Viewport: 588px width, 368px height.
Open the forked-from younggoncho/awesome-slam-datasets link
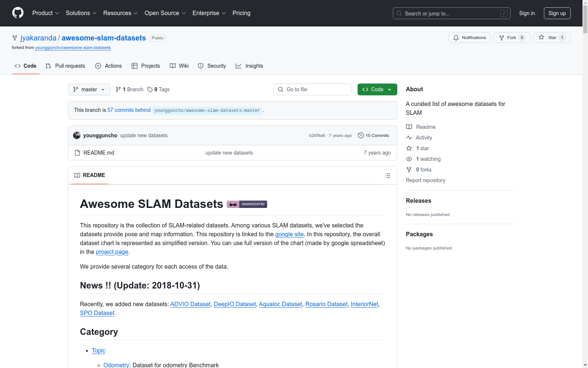click(73, 47)
